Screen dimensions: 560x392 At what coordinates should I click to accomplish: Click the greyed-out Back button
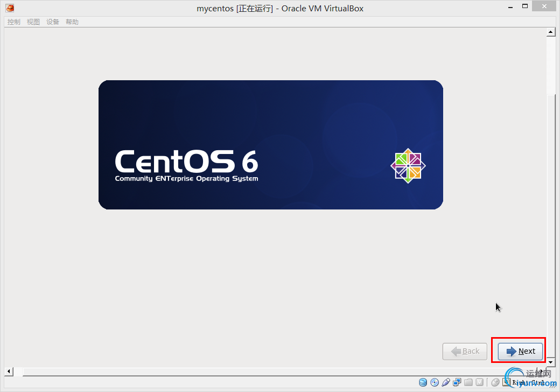(x=465, y=351)
